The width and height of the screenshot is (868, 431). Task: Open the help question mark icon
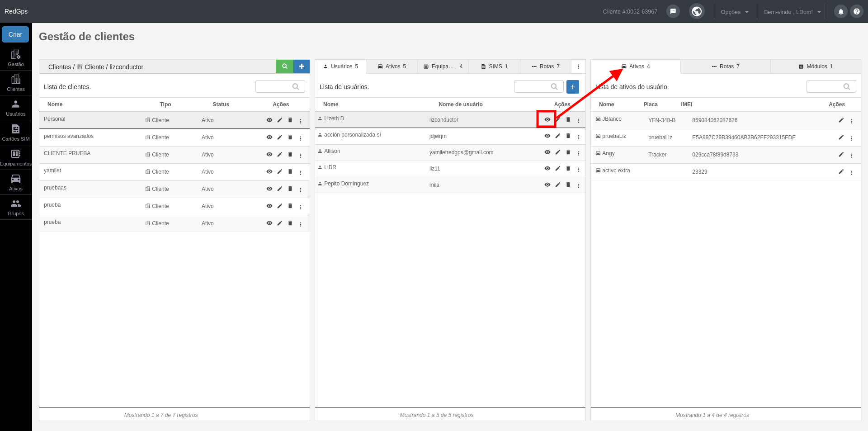pos(857,11)
